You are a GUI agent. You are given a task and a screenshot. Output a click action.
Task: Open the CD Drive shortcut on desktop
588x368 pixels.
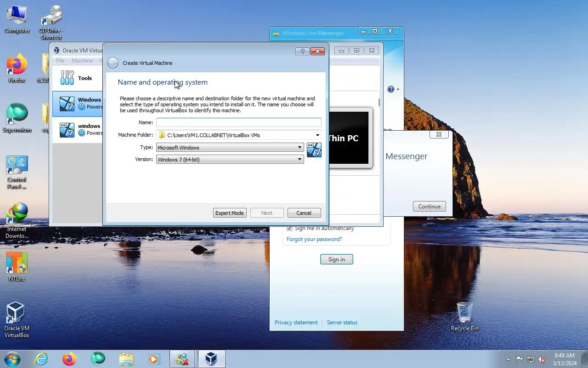click(x=51, y=22)
